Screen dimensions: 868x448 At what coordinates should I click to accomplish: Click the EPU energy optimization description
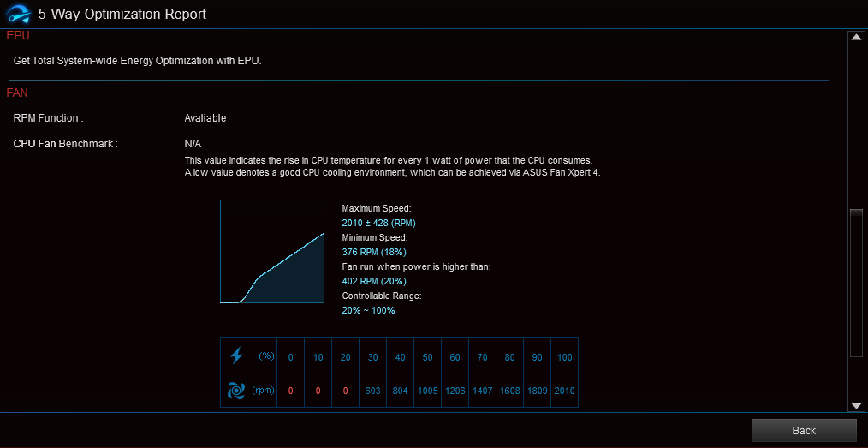click(137, 60)
